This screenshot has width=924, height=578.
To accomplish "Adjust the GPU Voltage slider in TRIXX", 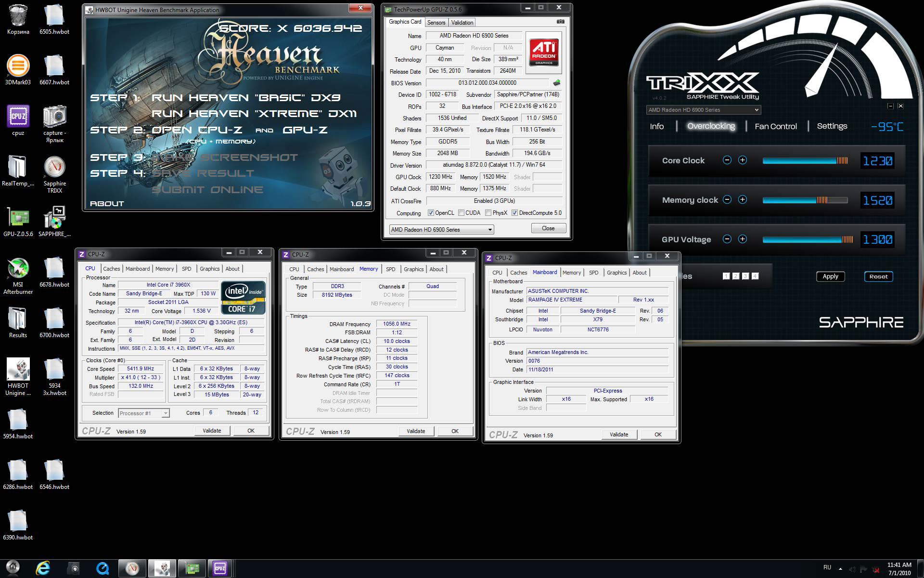I will click(808, 239).
